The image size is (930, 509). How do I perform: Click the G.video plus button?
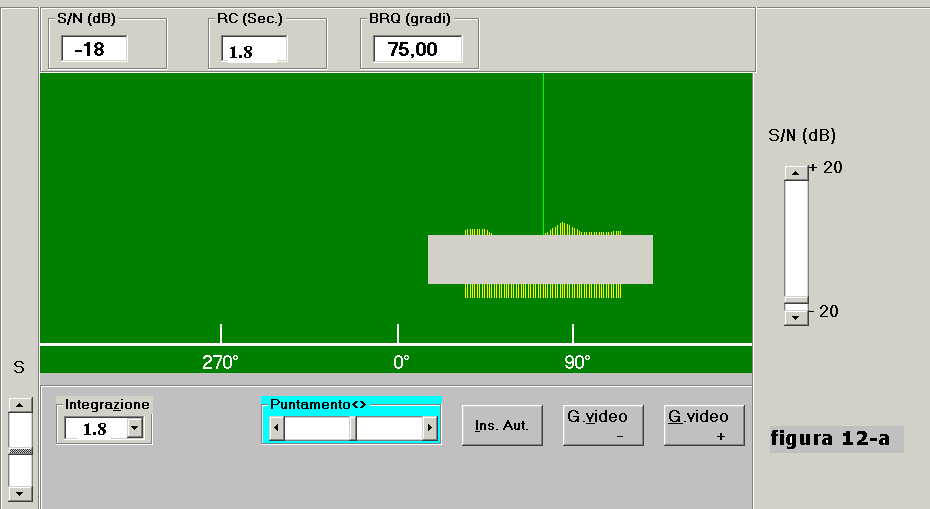click(x=704, y=425)
